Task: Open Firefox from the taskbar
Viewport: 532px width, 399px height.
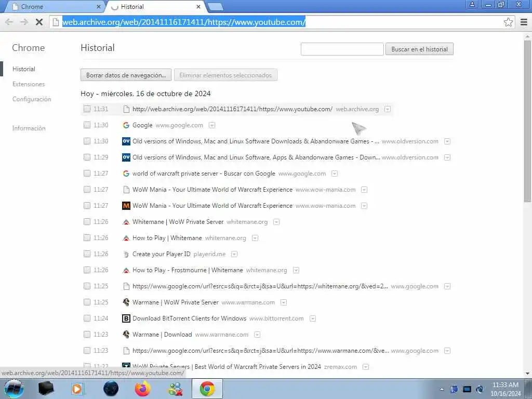Action: 142,389
